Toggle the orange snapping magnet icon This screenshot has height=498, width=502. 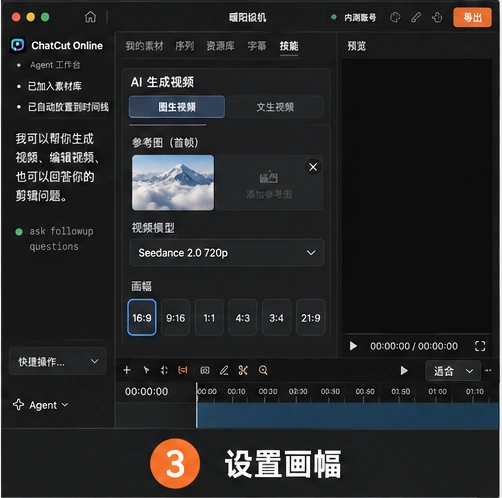183,370
